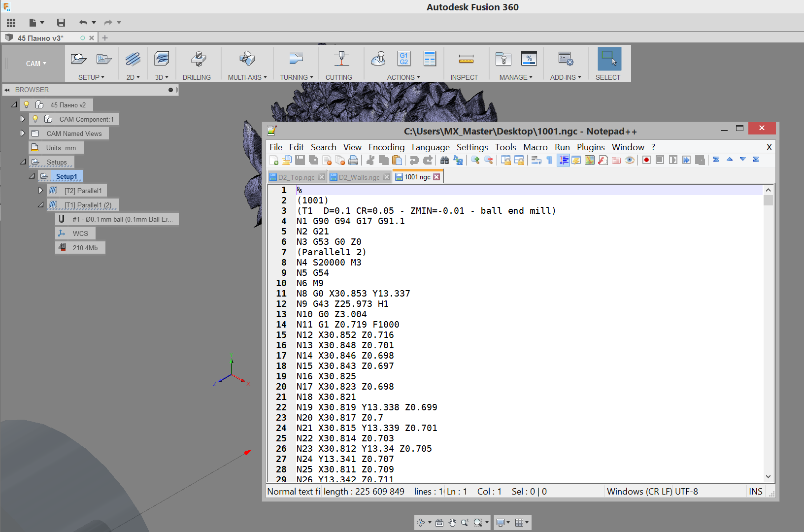The image size is (804, 532).
Task: Switch to the D2_Walls.ngc tab
Action: (359, 177)
